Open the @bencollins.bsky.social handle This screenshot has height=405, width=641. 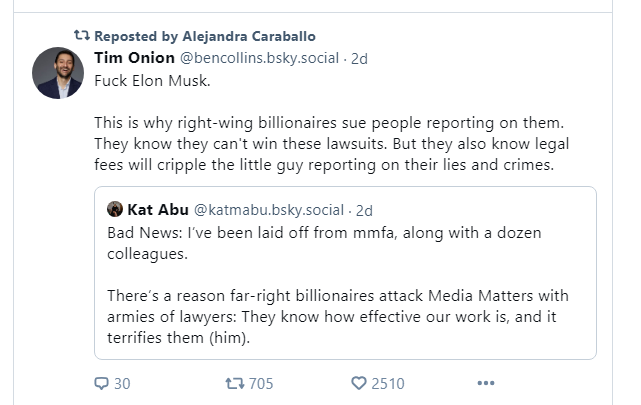pyautogui.click(x=259, y=58)
